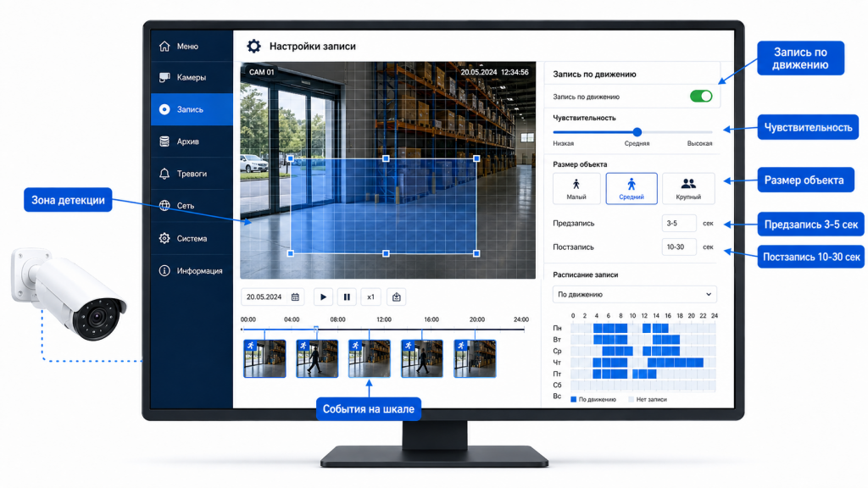
Task: Click the bottom-left detection zone handle
Action: tap(291, 253)
